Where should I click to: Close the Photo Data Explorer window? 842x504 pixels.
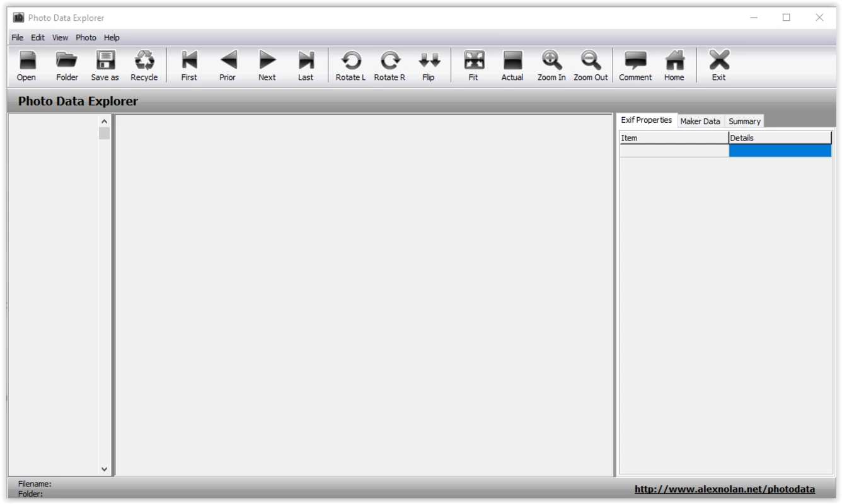click(819, 18)
